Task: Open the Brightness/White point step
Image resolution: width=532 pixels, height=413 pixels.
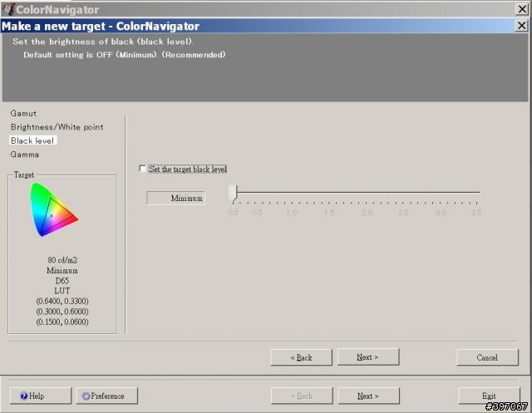Action: [57, 127]
